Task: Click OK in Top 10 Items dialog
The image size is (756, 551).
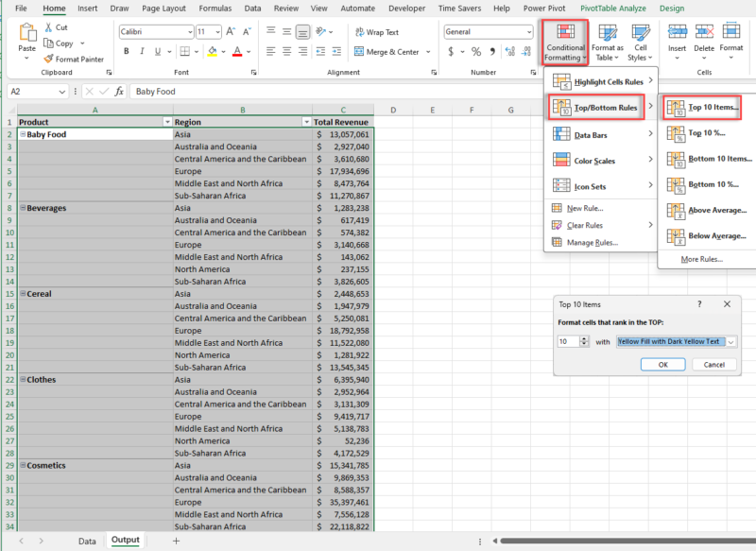Action: point(663,365)
